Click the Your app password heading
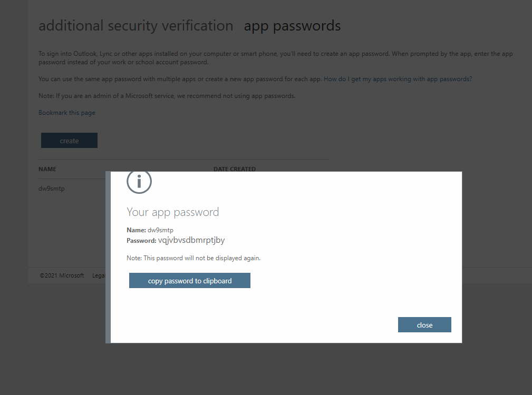Viewport: 532px width, 395px height. [172, 212]
